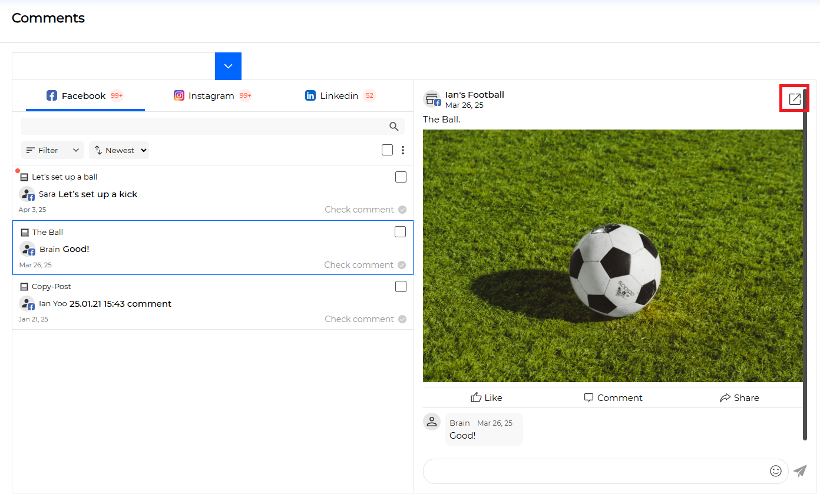Click the Like text on the post

[x=493, y=398]
